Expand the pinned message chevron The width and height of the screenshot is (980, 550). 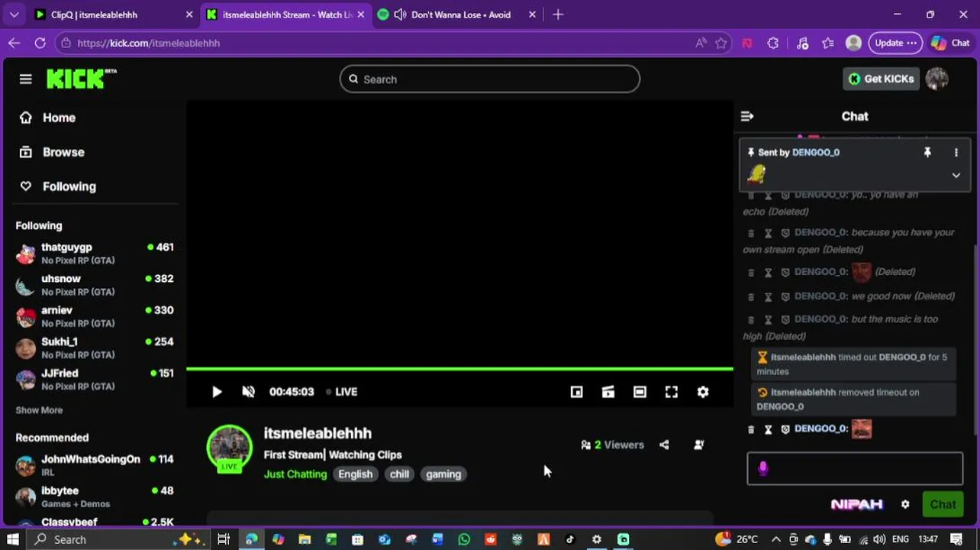956,175
